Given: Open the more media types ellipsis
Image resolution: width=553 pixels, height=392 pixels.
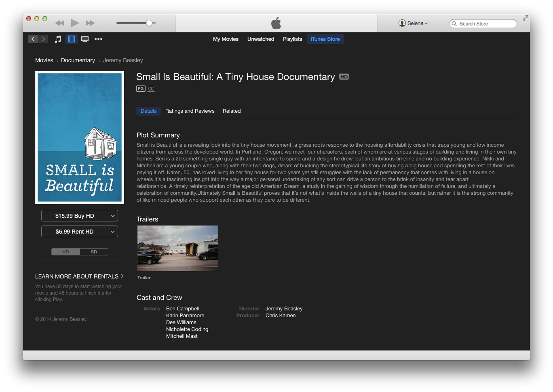Looking at the screenshot, I should pyautogui.click(x=98, y=39).
